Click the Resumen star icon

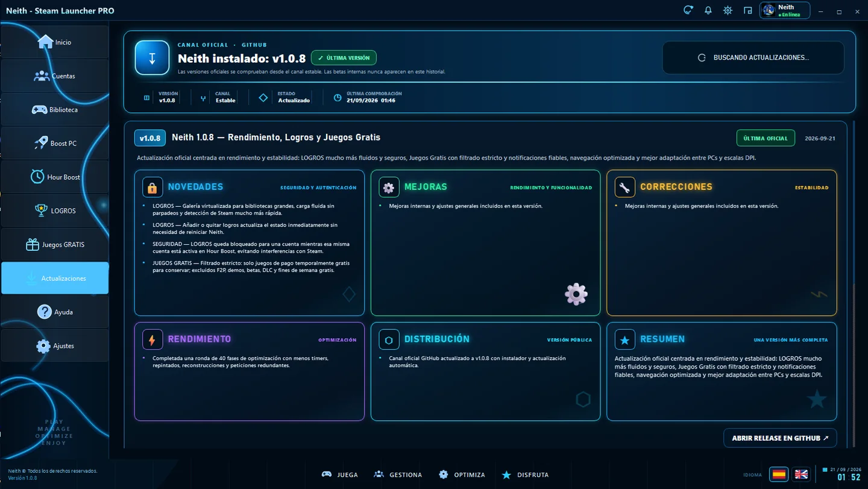(x=624, y=339)
